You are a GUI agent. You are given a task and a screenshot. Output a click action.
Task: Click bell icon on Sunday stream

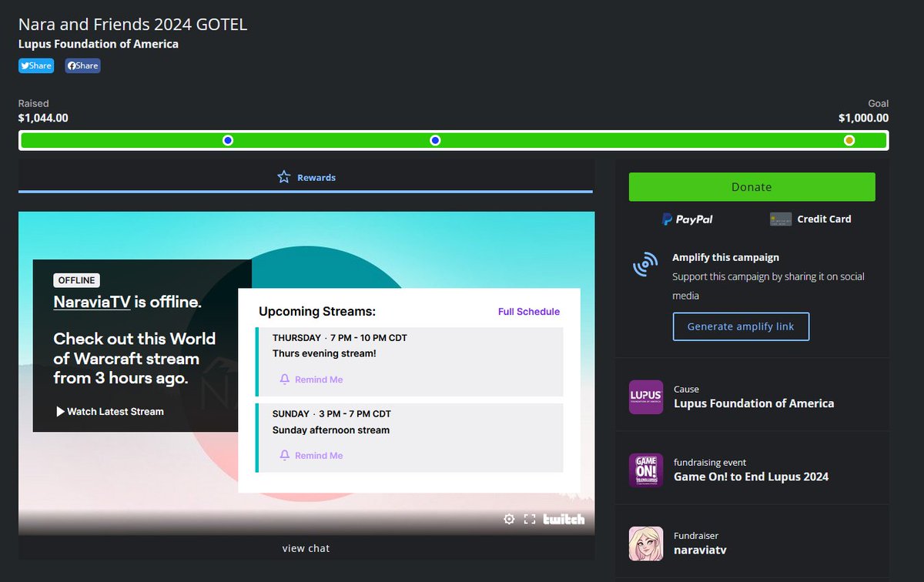pyautogui.click(x=284, y=456)
